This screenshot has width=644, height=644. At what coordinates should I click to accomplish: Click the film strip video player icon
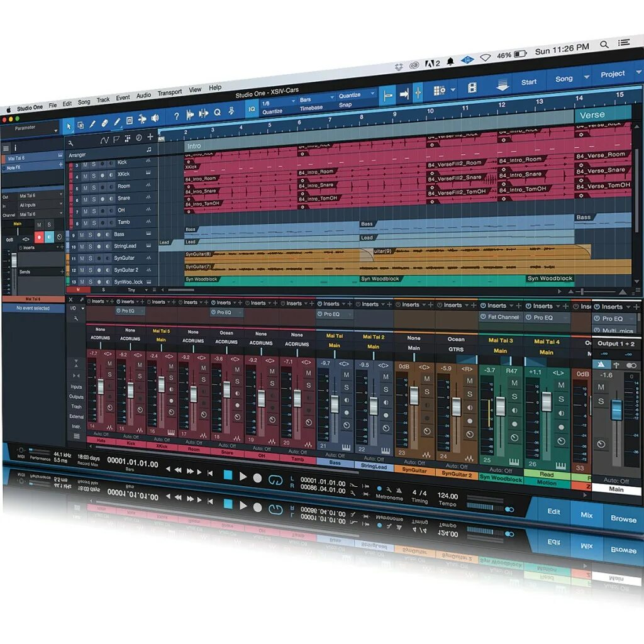tap(472, 87)
